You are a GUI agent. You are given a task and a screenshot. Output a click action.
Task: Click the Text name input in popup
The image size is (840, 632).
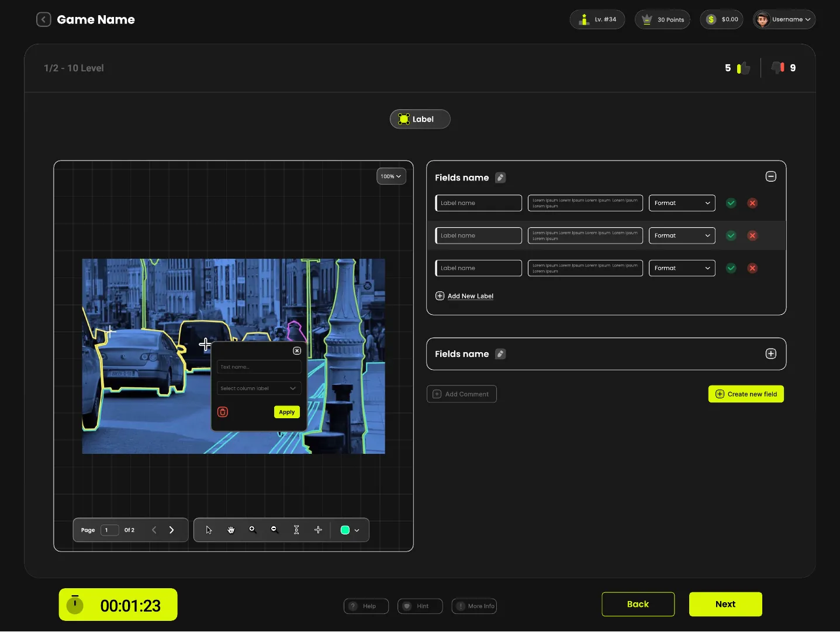259,367
